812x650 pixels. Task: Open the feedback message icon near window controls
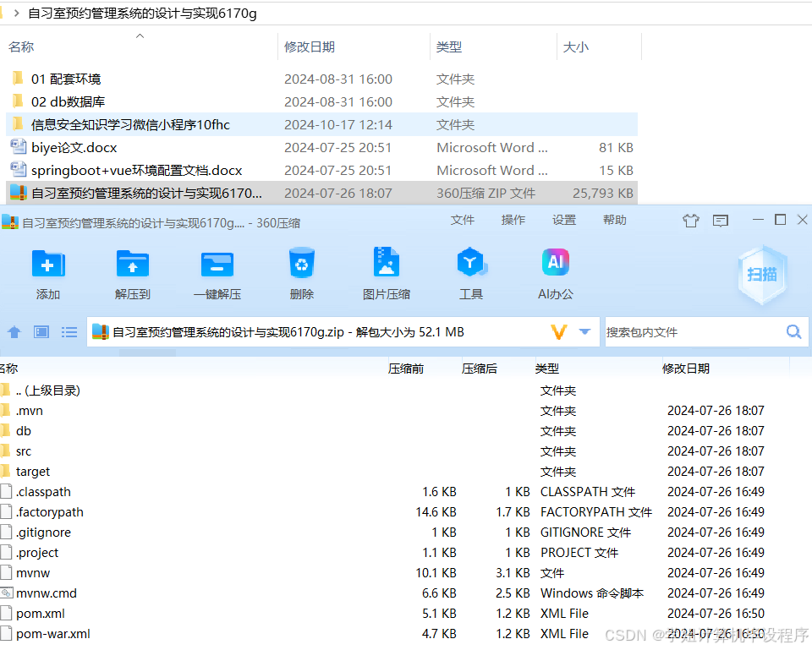pyautogui.click(x=721, y=220)
